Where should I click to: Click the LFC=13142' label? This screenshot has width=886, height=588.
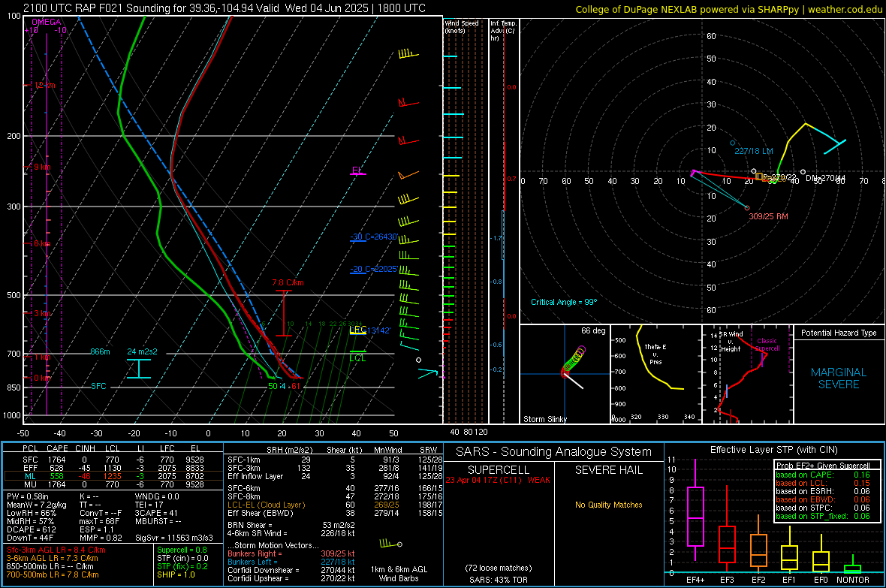[x=370, y=330]
